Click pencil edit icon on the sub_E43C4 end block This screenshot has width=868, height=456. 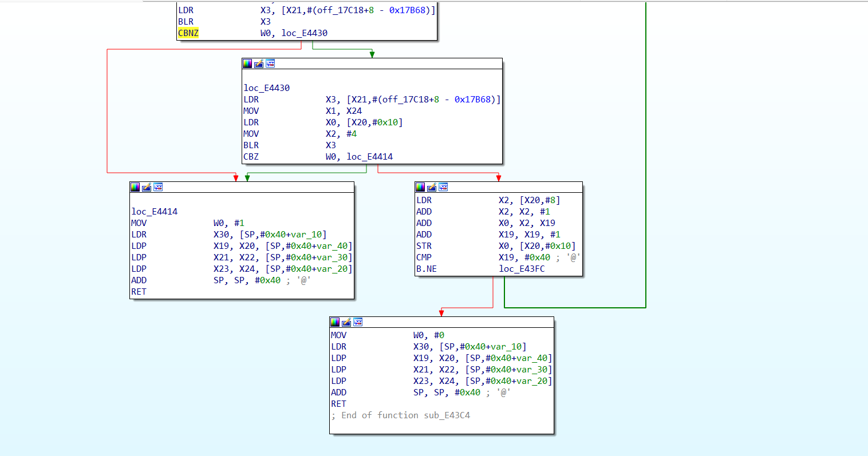click(x=346, y=322)
